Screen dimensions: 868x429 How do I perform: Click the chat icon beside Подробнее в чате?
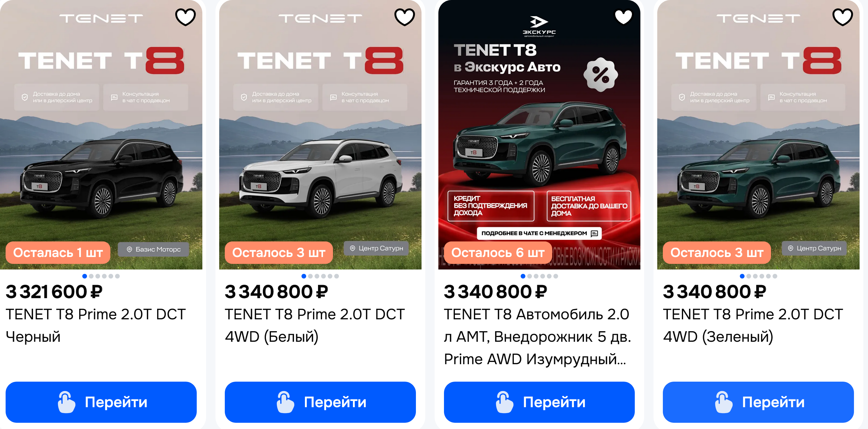[x=594, y=233]
